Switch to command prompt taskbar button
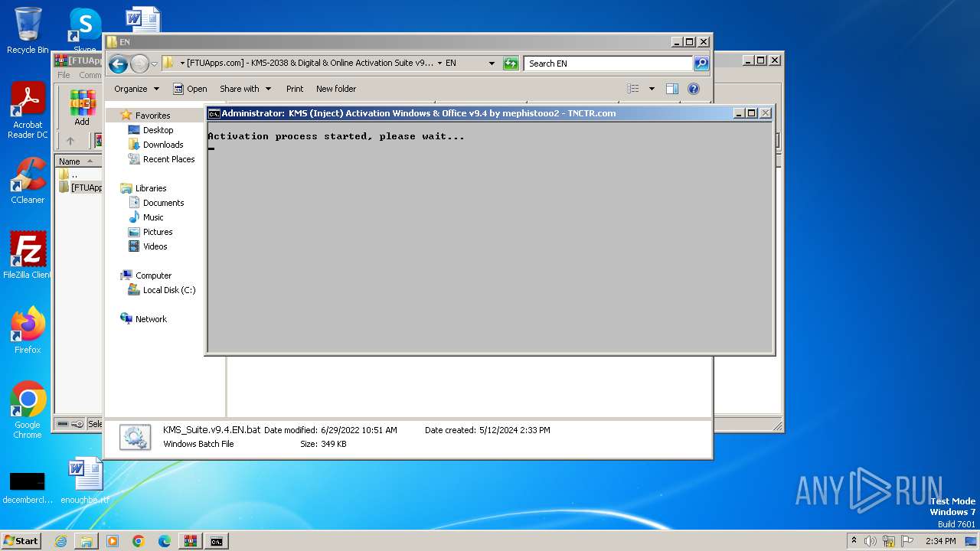The height and width of the screenshot is (551, 980). click(x=217, y=541)
